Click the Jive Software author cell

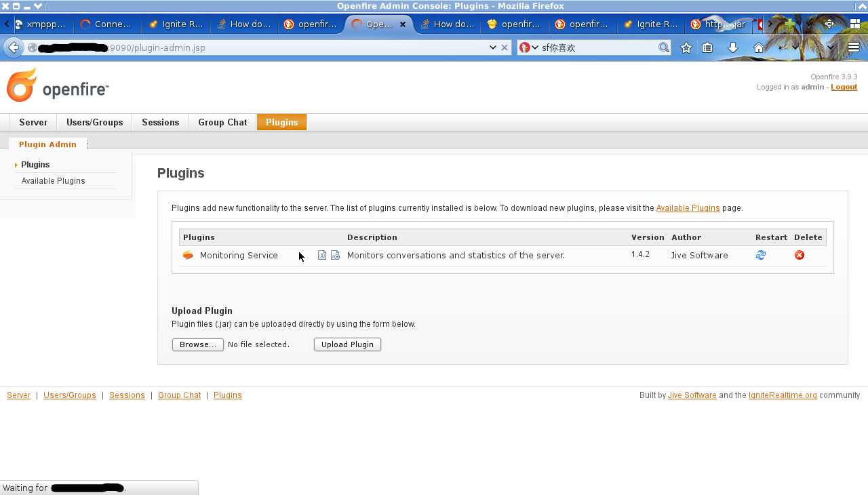(x=700, y=256)
